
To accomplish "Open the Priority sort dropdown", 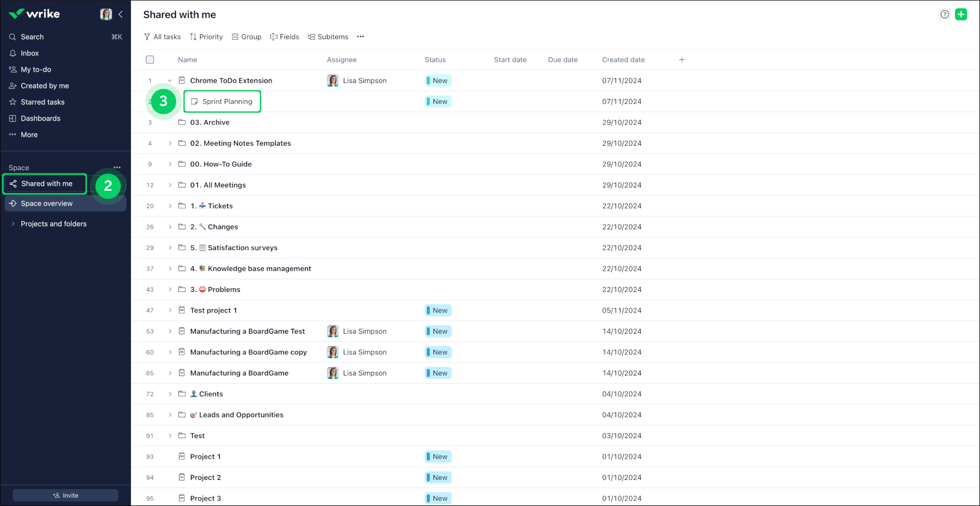I will 206,37.
